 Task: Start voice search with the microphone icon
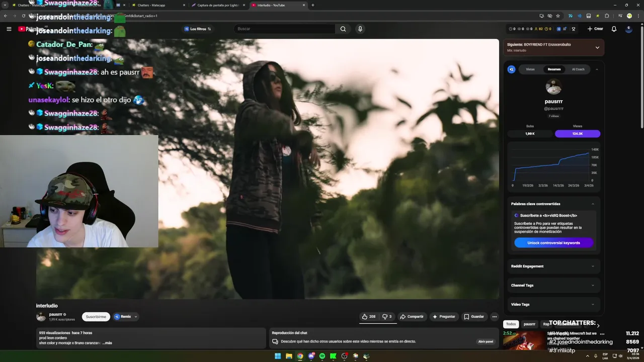[360, 29]
